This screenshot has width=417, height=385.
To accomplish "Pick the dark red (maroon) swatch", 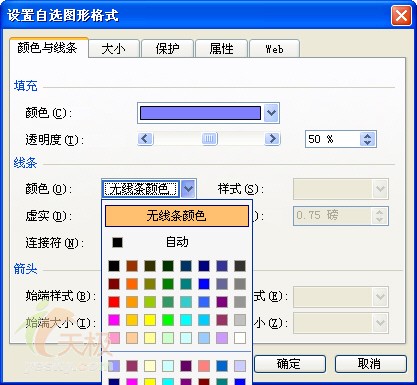I will coord(114,284).
